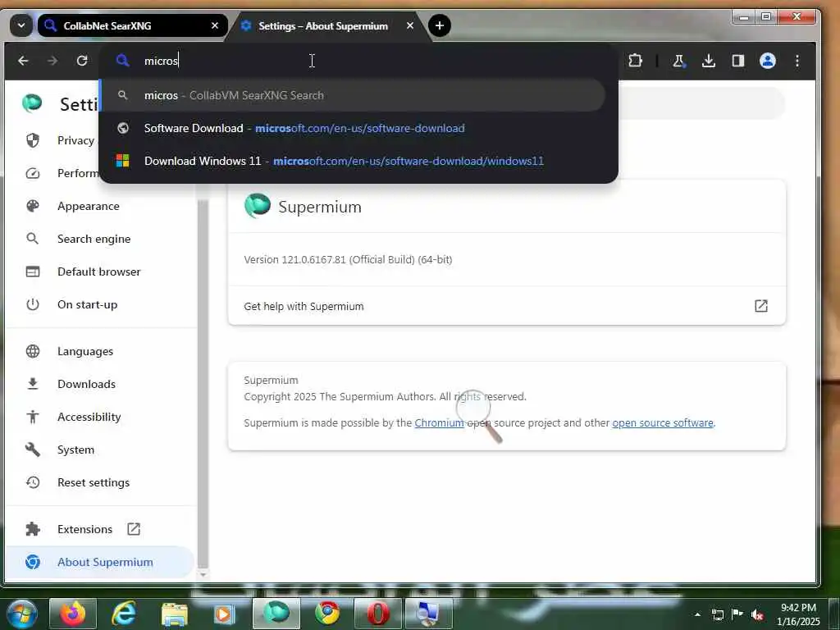
Task: Click the sidebar scrollbar down arrow
Action: point(203,574)
